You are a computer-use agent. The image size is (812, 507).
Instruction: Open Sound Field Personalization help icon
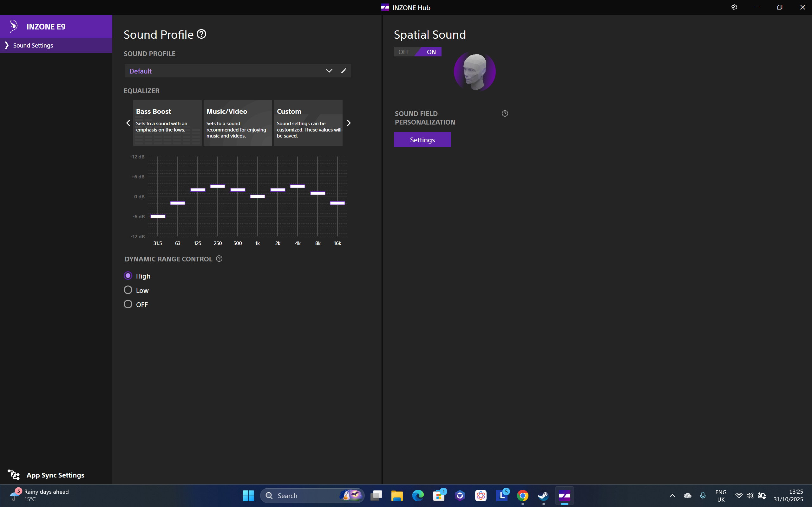(505, 114)
